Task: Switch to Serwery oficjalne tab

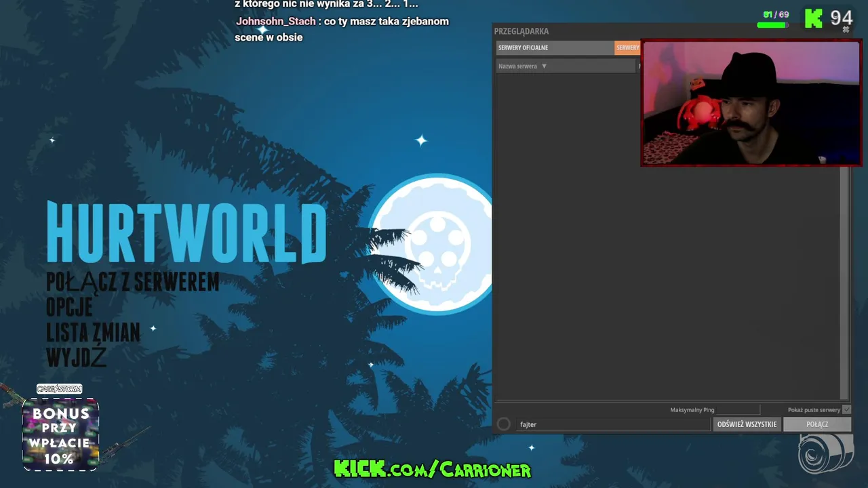Action: pyautogui.click(x=555, y=47)
